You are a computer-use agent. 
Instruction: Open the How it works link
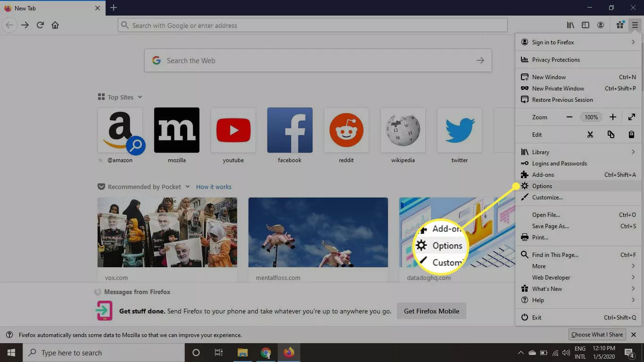tap(214, 187)
